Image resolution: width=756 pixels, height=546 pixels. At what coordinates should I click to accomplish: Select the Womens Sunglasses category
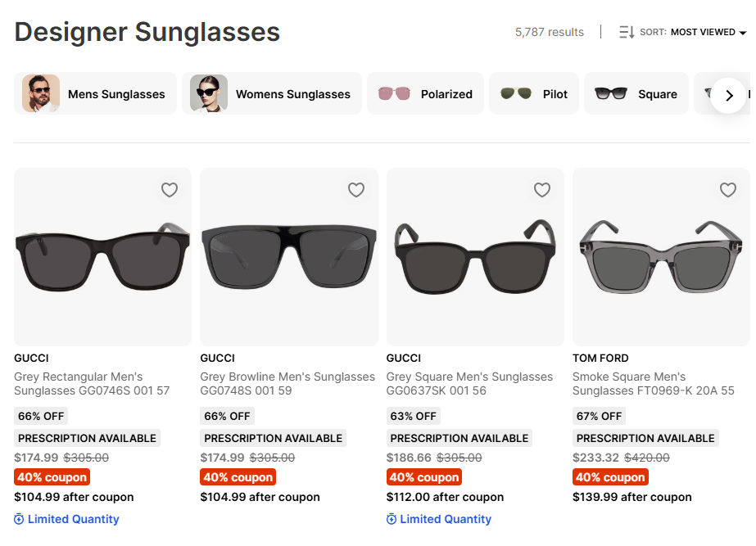(272, 94)
